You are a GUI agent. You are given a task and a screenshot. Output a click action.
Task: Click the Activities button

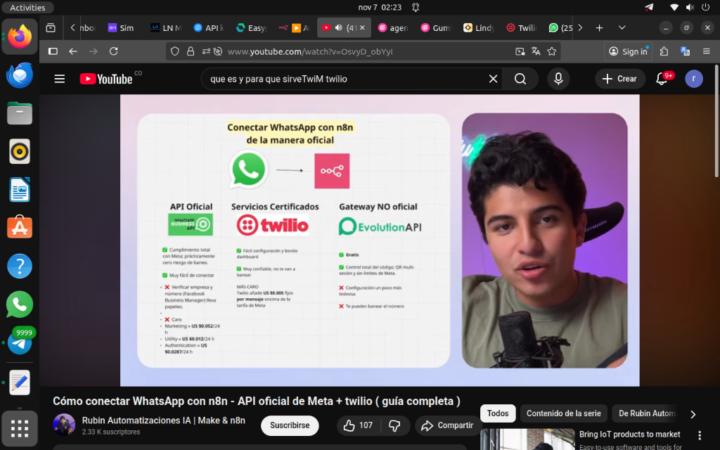tap(28, 7)
